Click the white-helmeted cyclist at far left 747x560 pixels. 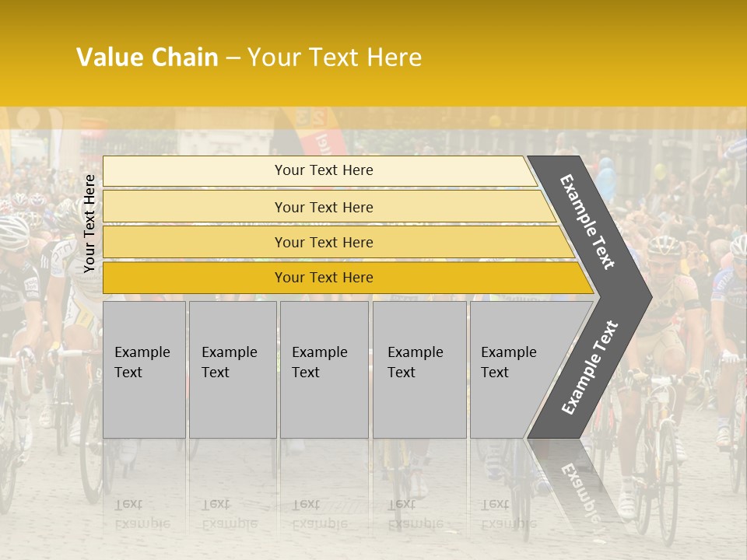[x=12, y=230]
